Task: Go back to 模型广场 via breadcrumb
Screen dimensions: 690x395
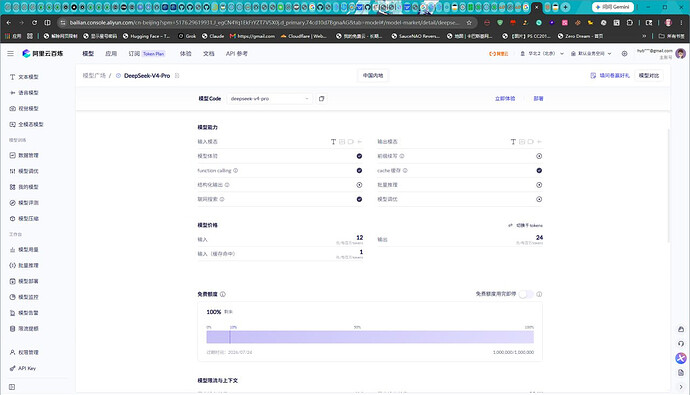Action: coord(94,76)
